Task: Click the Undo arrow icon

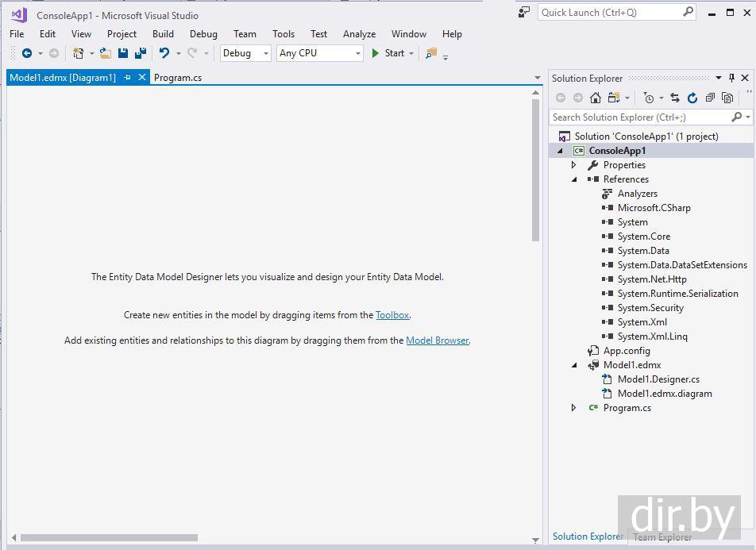Action: click(x=164, y=53)
